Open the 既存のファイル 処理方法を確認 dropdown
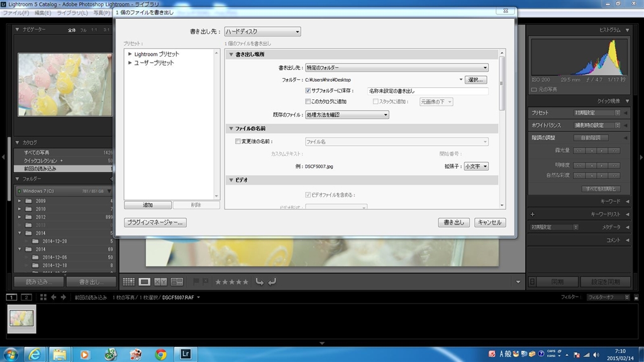The image size is (644, 362). tap(347, 114)
